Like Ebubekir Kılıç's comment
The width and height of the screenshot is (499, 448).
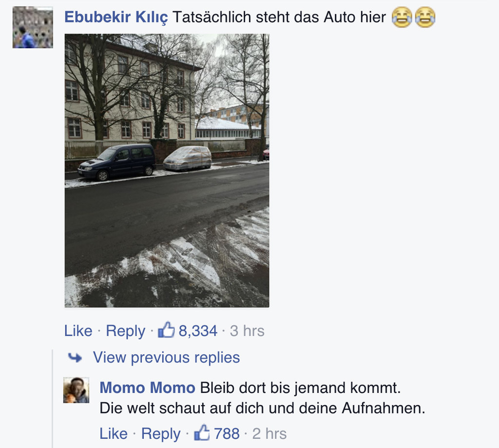[78, 331]
